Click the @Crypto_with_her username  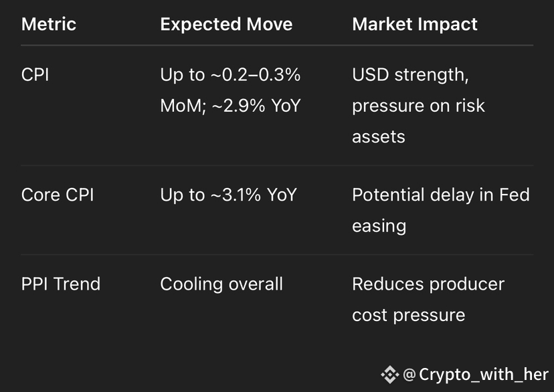point(475,375)
